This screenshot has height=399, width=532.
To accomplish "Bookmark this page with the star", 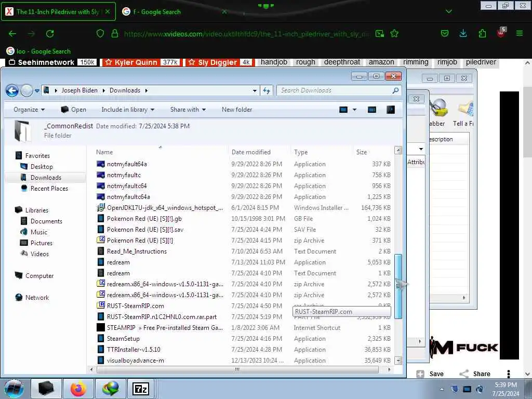I will 394,34.
